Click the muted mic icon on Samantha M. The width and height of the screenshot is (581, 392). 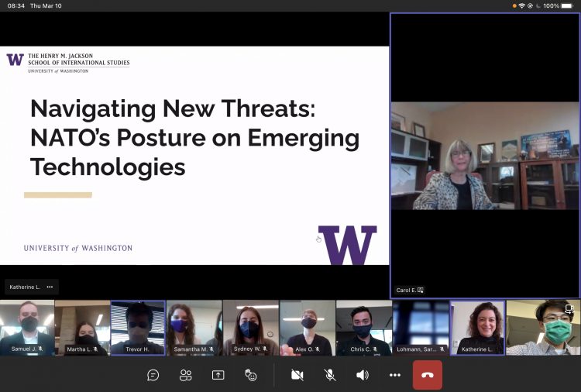211,349
